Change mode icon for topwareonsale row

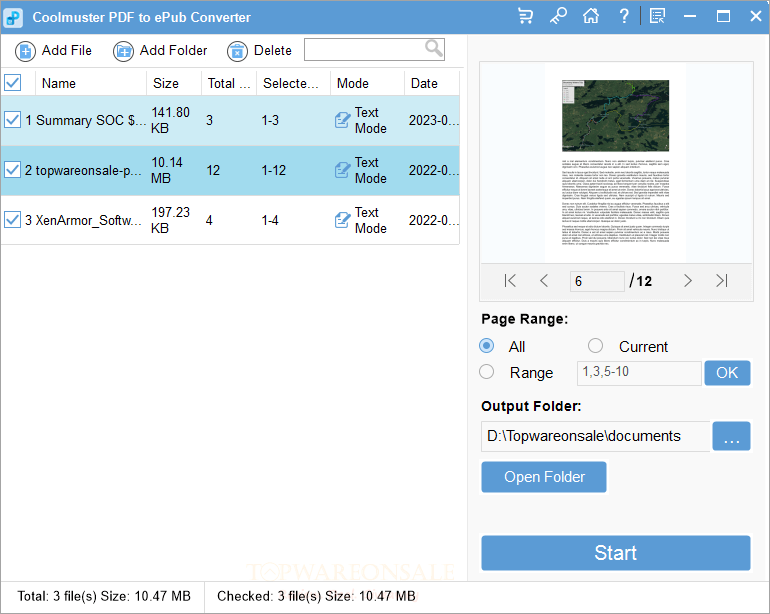coord(342,170)
